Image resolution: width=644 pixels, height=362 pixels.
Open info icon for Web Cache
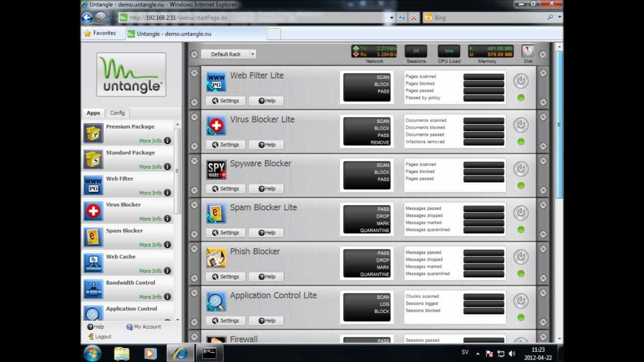pos(168,270)
